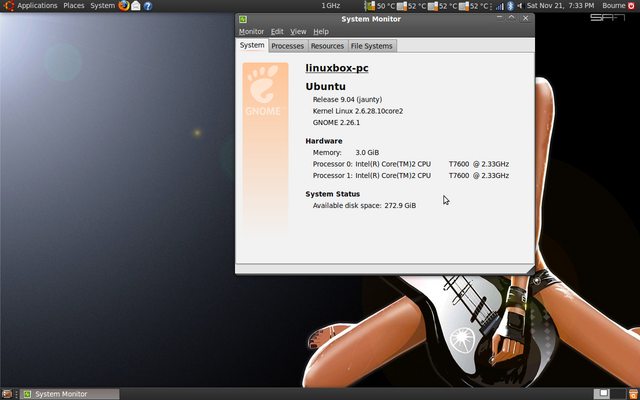This screenshot has height=400, width=640.
Task: Switch to the Processes tab
Action: pyautogui.click(x=287, y=46)
